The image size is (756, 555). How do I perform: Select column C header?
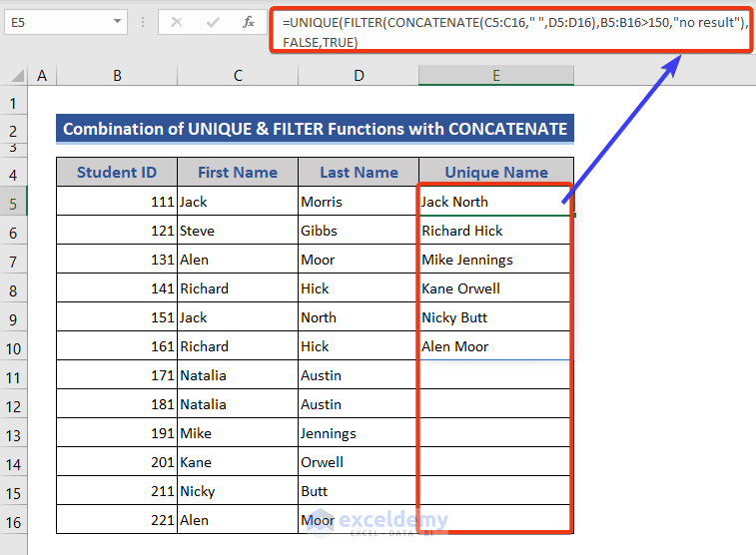point(238,76)
